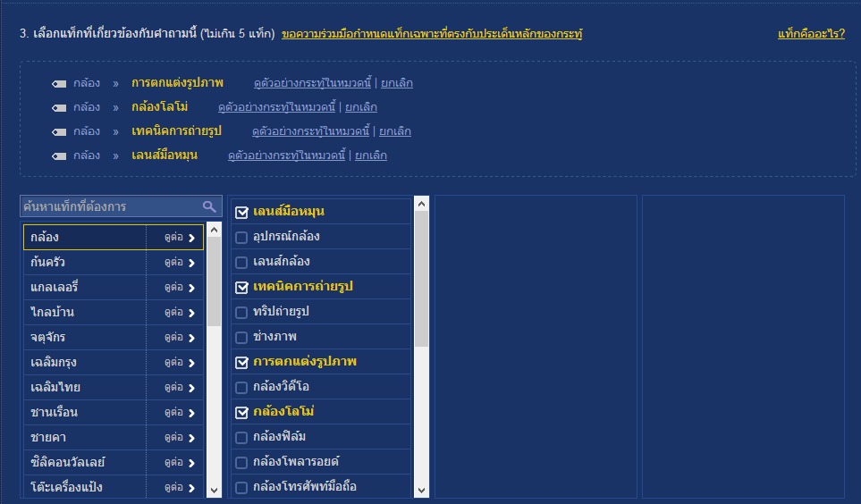Open link ขอความร่วมมือกำหนดแท็กเฉพาะที่ตรงกับประเด็นหลักของกระทู้

pyautogui.click(x=432, y=34)
